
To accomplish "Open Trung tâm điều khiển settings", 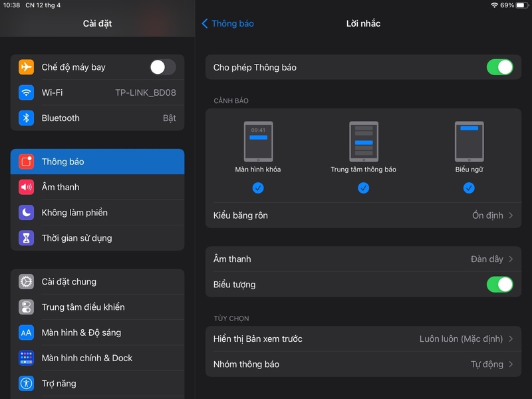I will click(x=97, y=307).
